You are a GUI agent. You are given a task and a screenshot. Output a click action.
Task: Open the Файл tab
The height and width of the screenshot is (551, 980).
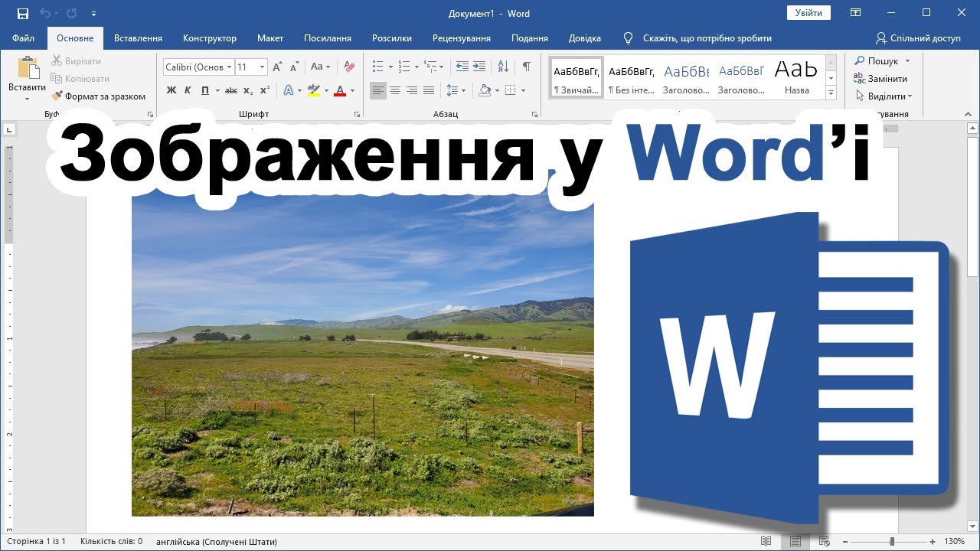(24, 37)
